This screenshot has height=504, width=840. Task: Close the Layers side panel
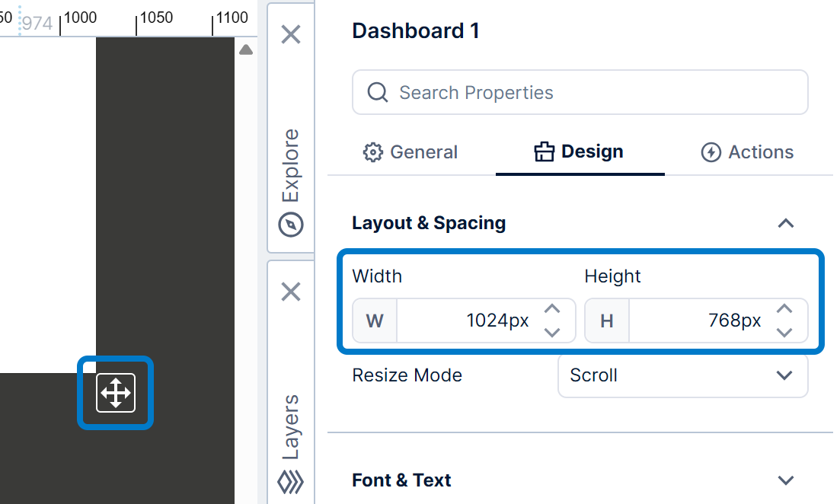[x=290, y=292]
